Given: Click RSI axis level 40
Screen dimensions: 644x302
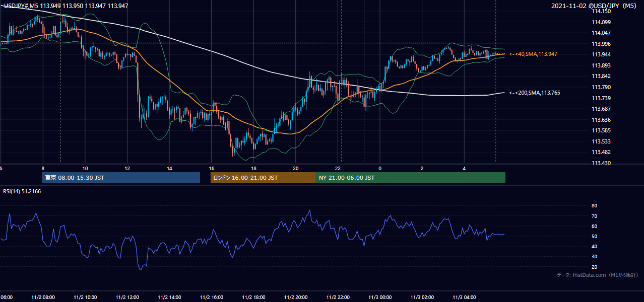Looking at the screenshot, I should pos(594,246).
